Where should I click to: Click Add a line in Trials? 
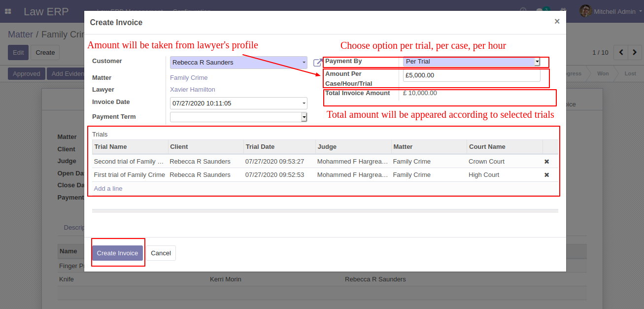tap(108, 189)
